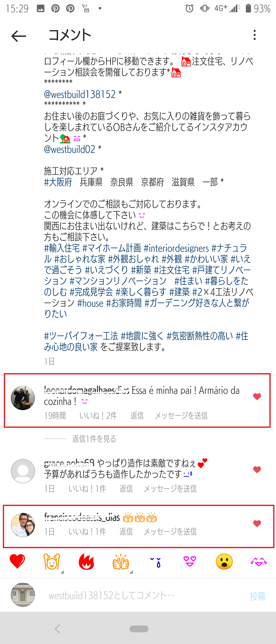Insert the surprised face emoji
Image resolution: width=276 pixels, height=644 pixels.
click(224, 561)
